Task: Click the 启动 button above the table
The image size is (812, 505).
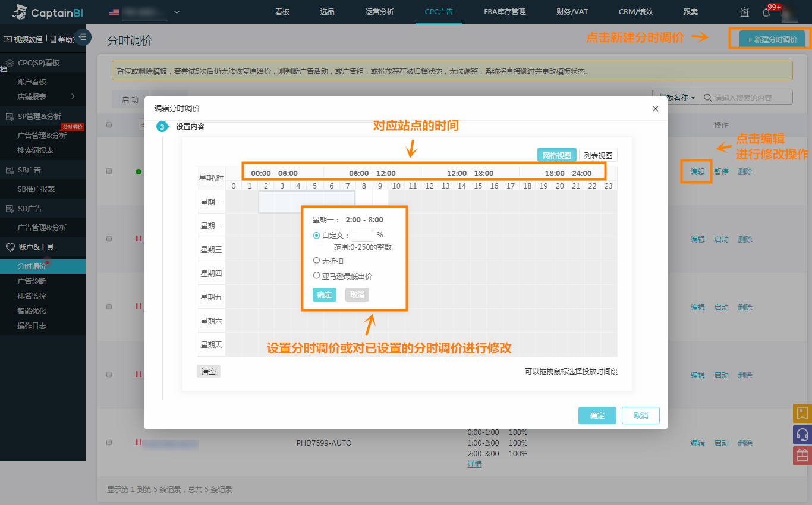Action: point(130,99)
